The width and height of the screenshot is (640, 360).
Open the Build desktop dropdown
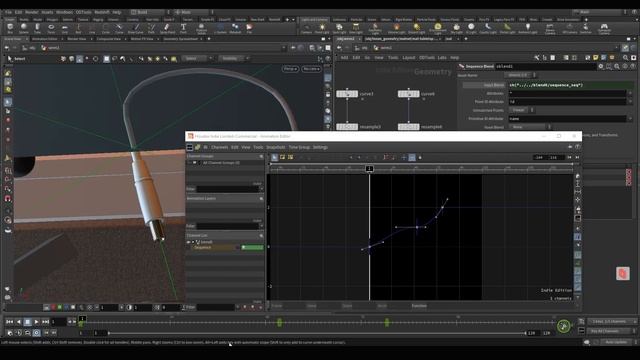coord(149,12)
